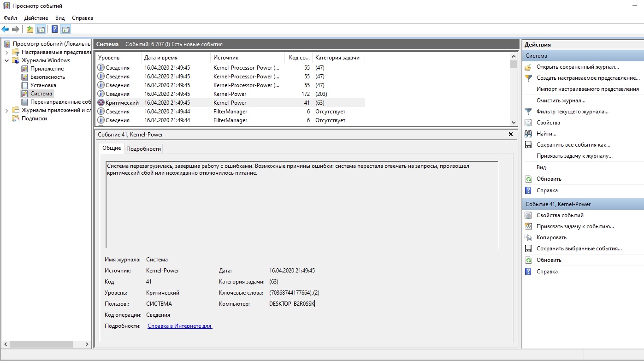Viewport: 644px width, 361px height.
Task: Click scroll-down arrow of the event list
Action: (x=514, y=123)
